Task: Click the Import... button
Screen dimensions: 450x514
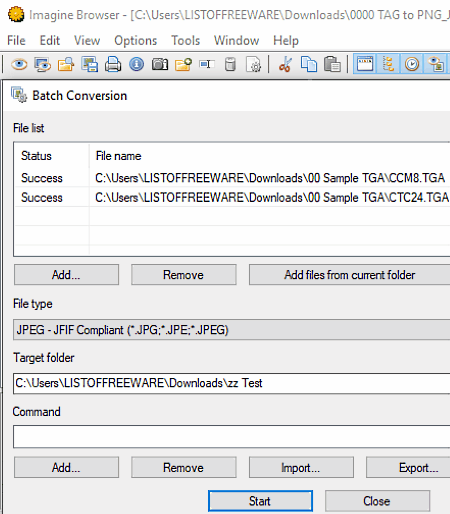Action: [x=301, y=467]
